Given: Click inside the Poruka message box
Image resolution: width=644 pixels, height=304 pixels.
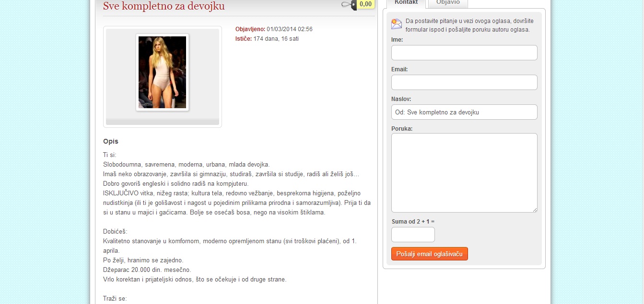Looking at the screenshot, I should (x=464, y=172).
